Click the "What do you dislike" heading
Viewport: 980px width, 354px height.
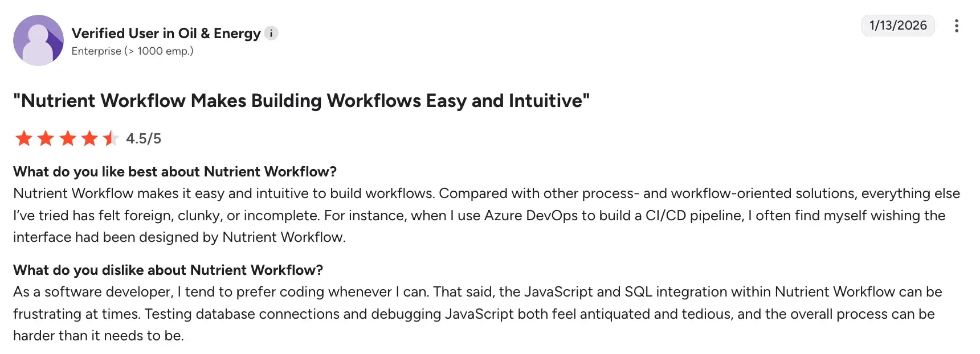pyautogui.click(x=168, y=270)
